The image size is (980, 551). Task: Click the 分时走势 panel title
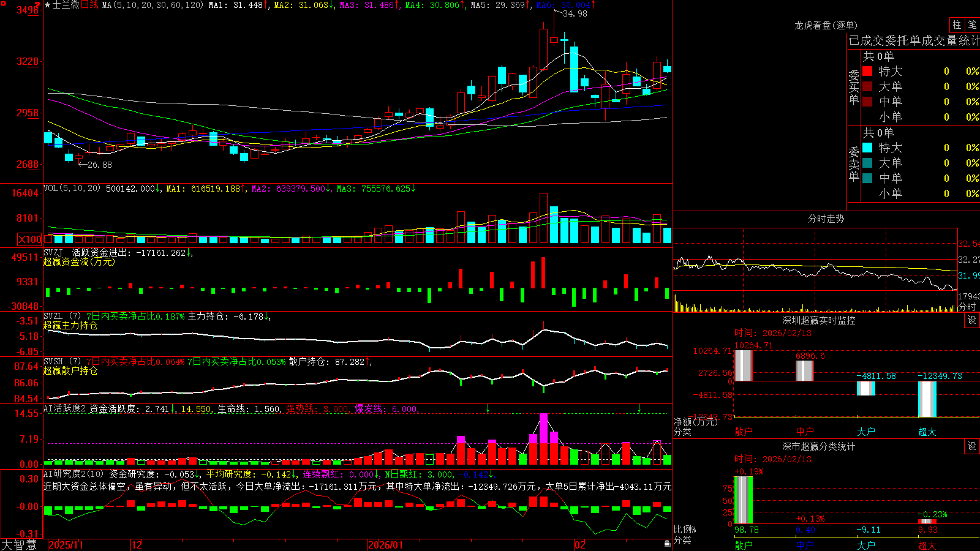click(x=826, y=219)
